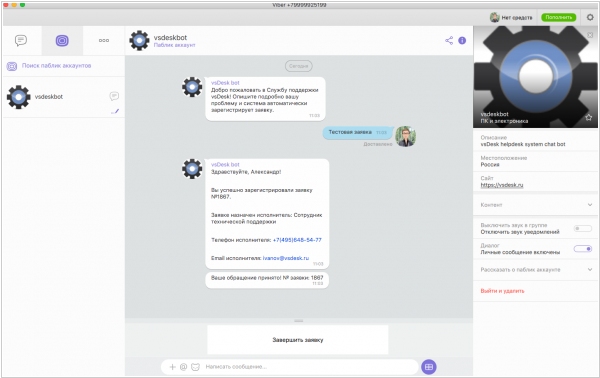Open the chats tab icon
The image size is (600, 378).
[21, 40]
